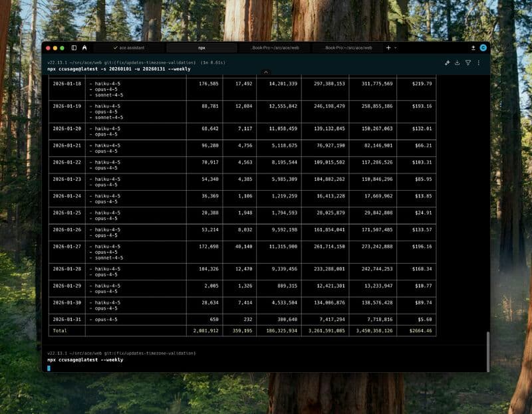Click the download update icon in title bar
Screen dimensions: 532x414
point(473,48)
